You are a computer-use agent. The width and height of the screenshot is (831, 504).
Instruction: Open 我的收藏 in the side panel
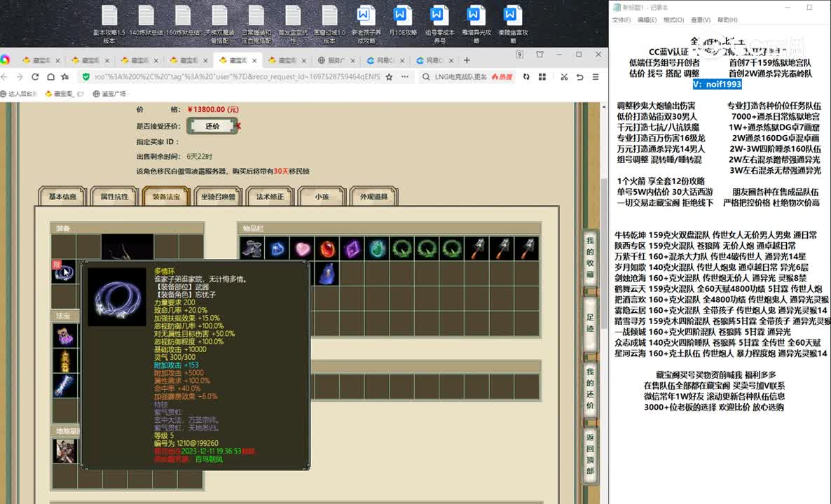(590, 258)
